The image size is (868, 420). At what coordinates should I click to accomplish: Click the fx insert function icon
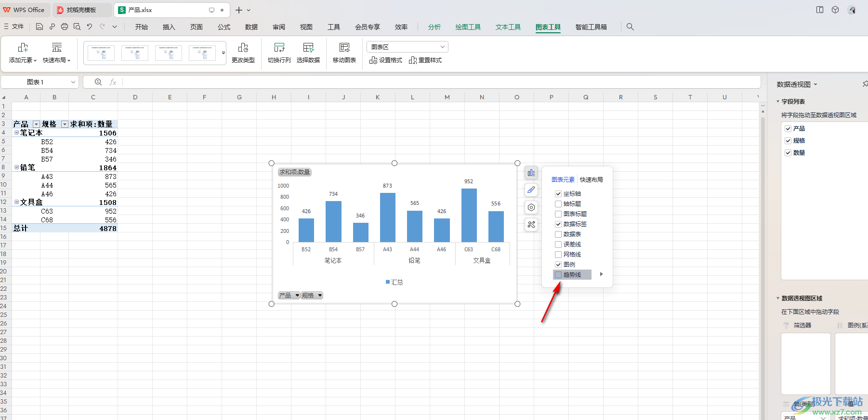(113, 82)
